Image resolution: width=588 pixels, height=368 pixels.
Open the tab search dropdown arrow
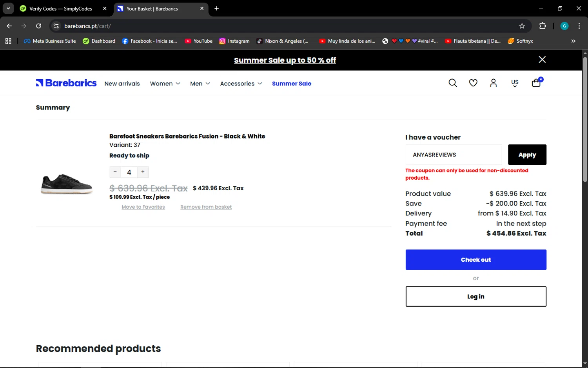click(x=8, y=8)
